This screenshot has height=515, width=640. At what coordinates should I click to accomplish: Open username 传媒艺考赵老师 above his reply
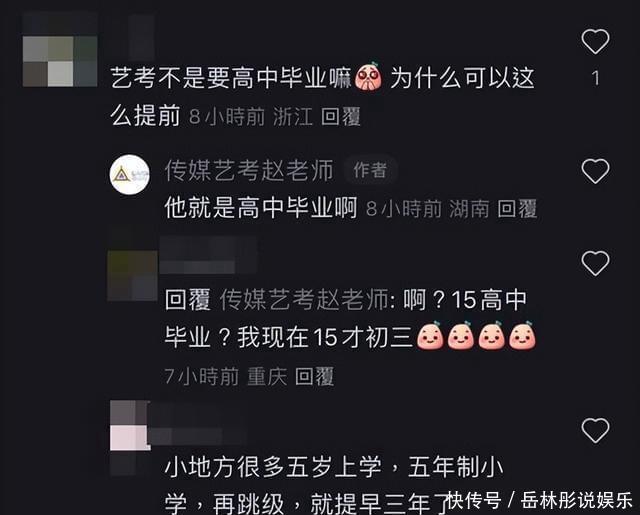coord(249,171)
